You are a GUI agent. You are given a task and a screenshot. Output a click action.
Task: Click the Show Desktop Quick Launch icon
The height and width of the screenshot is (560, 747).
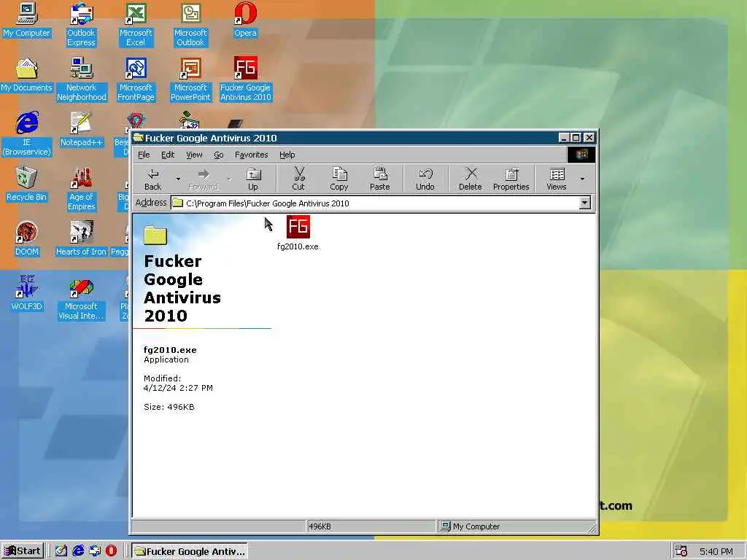pyautogui.click(x=61, y=551)
